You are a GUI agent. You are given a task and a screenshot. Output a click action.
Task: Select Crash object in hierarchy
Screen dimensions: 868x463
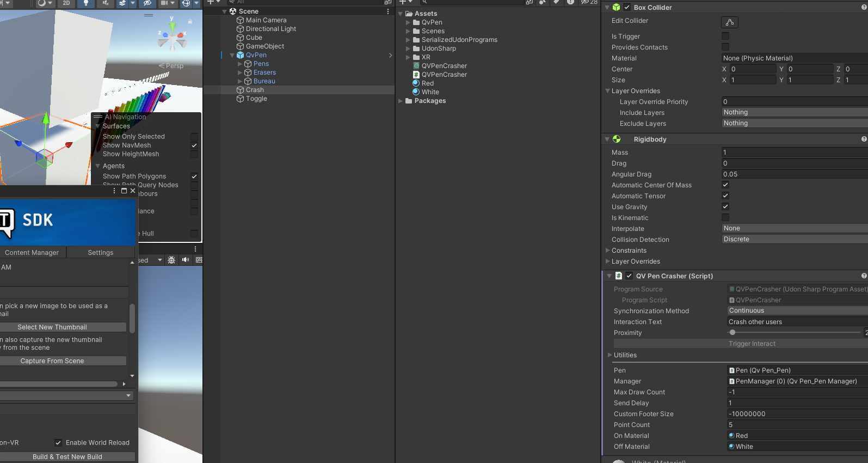coord(255,90)
